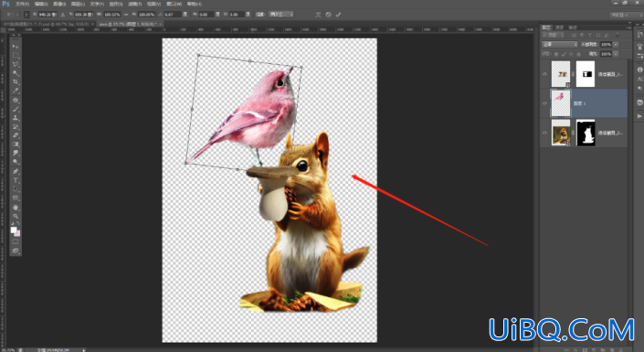Toggle Quick Mask mode in toolbox
The width and height of the screenshot is (644, 352).
click(16, 241)
